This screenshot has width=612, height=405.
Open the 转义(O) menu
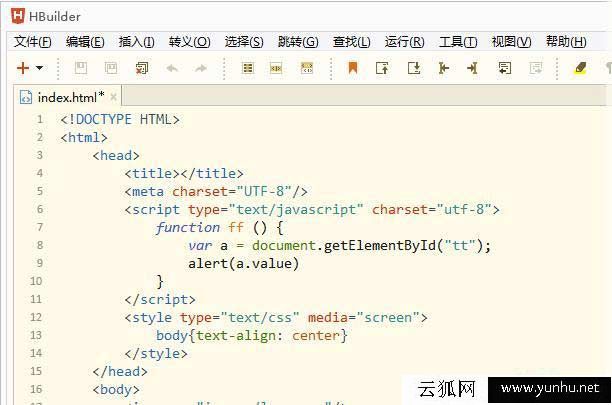190,41
